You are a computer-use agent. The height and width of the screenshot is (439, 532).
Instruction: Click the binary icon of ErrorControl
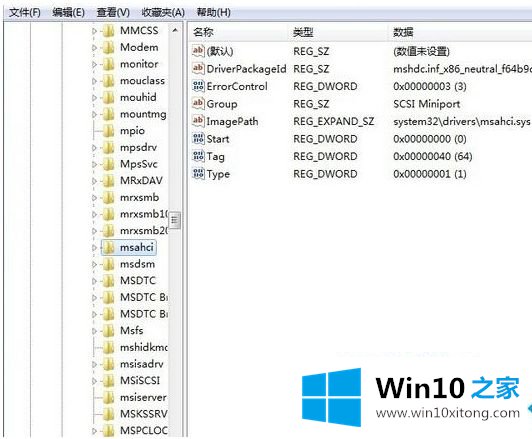coord(198,86)
